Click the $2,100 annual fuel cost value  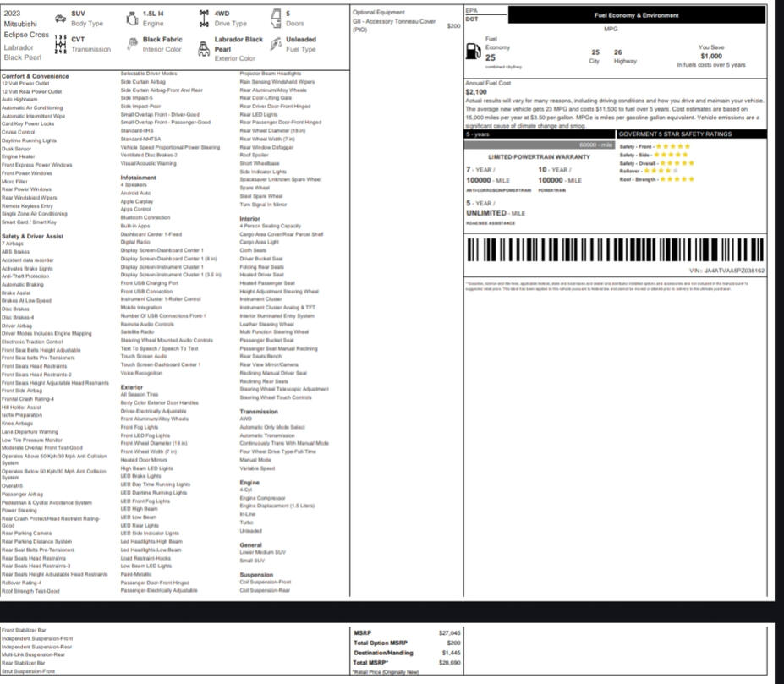[476, 92]
